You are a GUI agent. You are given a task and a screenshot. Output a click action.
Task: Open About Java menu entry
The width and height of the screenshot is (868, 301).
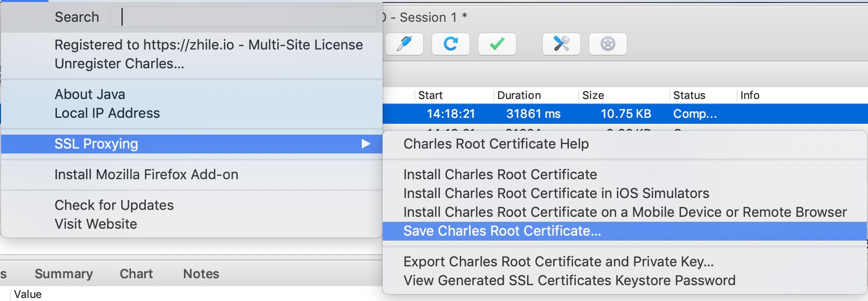point(89,95)
